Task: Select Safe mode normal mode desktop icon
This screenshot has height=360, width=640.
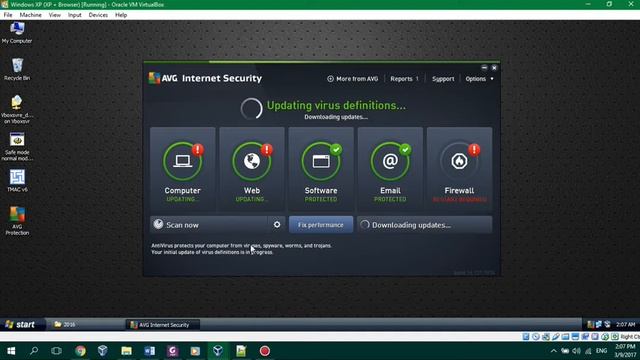Action: [17, 146]
